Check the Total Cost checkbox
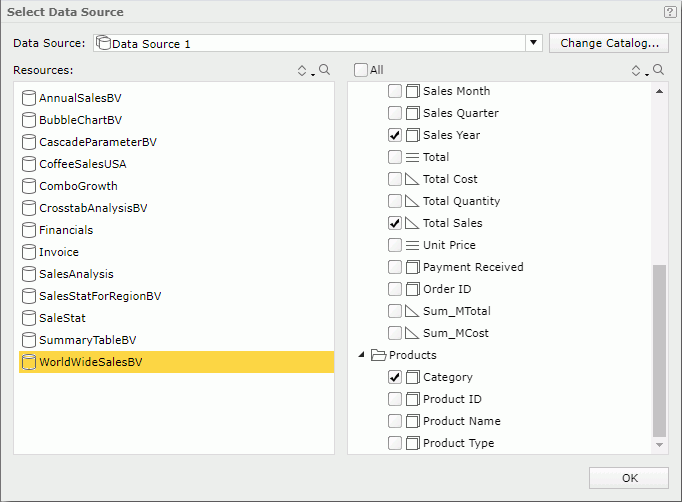The width and height of the screenshot is (682, 502). click(x=394, y=179)
